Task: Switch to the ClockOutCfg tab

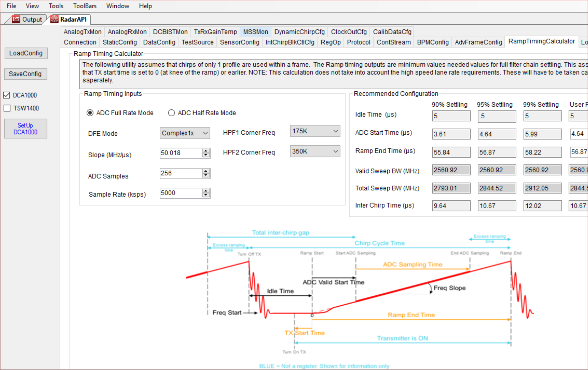Action: (x=349, y=32)
